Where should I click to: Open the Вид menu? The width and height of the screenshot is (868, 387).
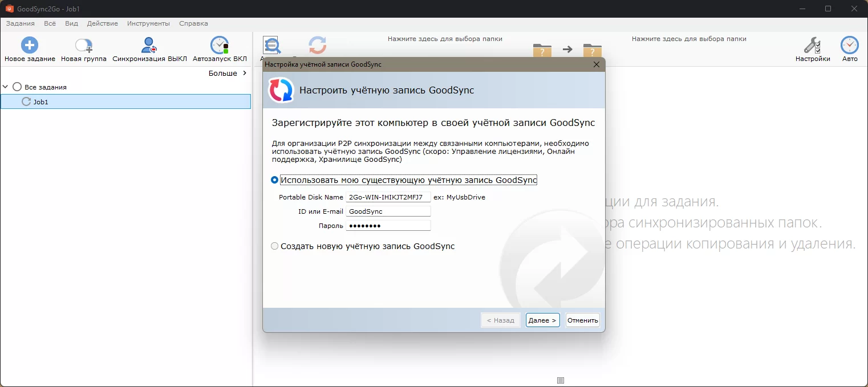tap(71, 23)
